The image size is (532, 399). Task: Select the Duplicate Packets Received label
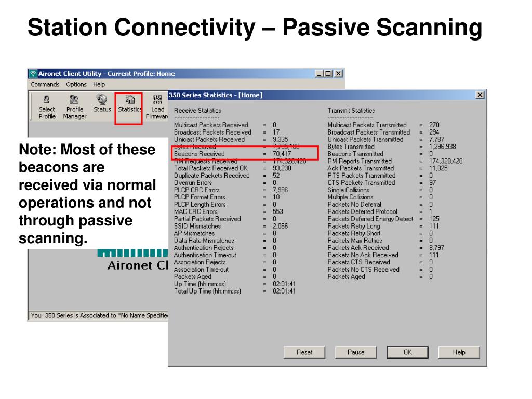pos(212,176)
